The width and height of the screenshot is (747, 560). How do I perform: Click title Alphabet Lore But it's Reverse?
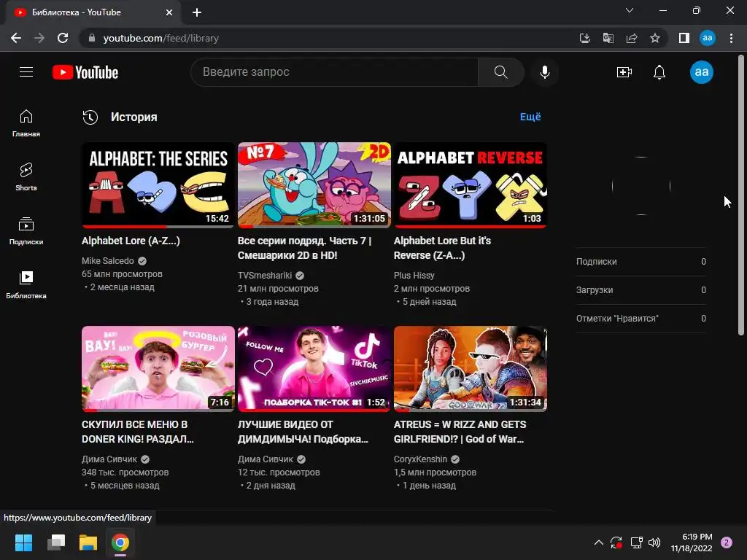(442, 248)
